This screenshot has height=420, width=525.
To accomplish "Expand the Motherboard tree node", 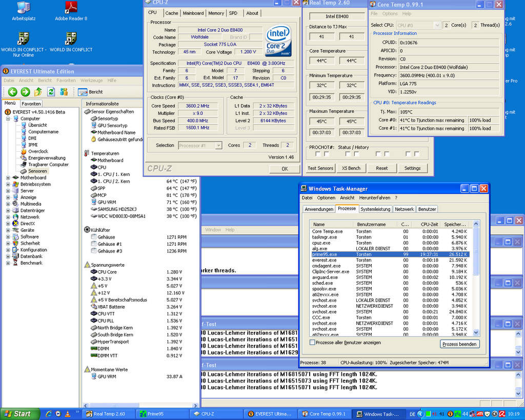I will (x=8, y=178).
